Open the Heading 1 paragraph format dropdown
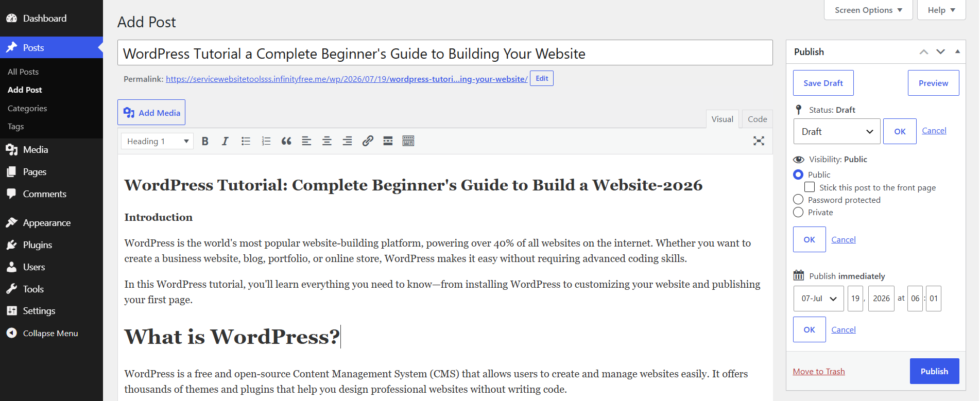980x401 pixels. click(x=157, y=141)
